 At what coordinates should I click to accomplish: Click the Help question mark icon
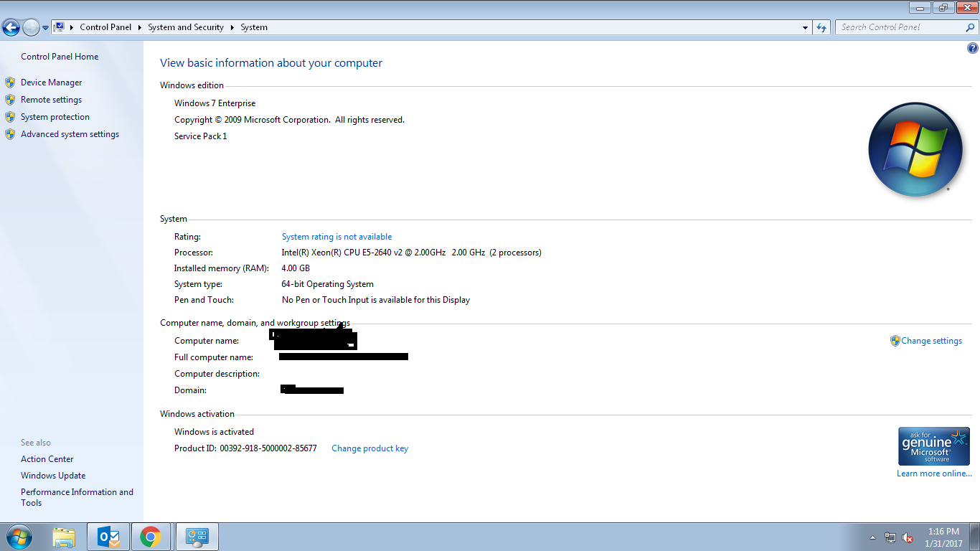973,49
